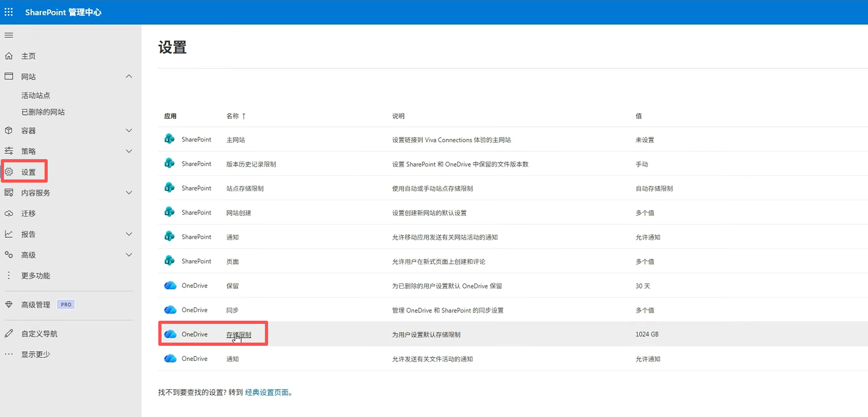Click the 策略 policies icon
The width and height of the screenshot is (868, 417).
9,150
